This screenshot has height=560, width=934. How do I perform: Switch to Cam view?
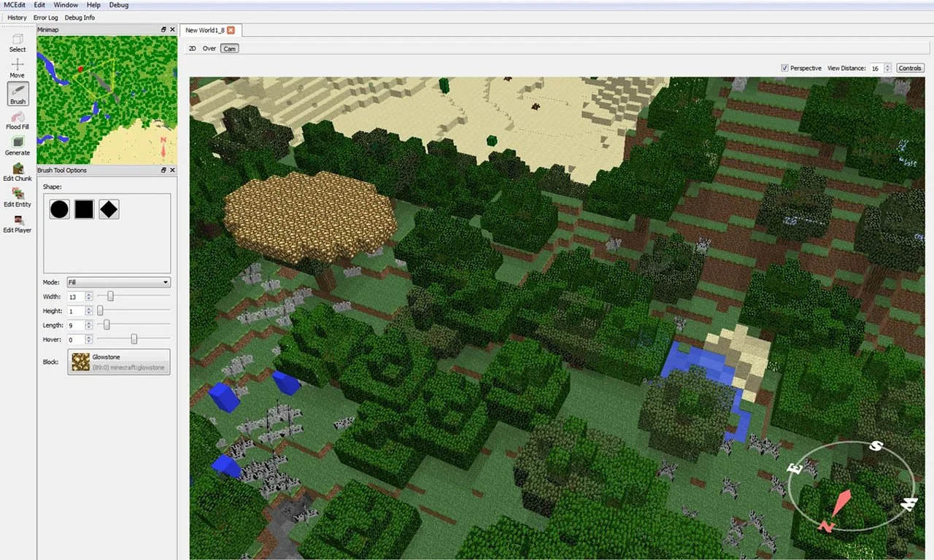pos(229,49)
